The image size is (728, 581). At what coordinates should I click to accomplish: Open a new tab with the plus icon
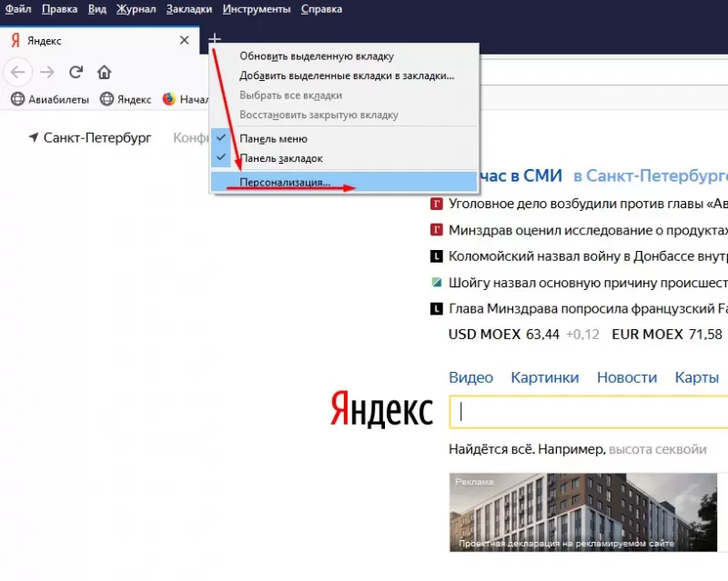click(x=215, y=40)
